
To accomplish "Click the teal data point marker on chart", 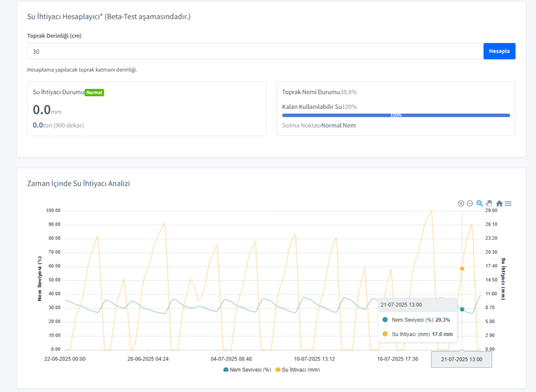I will coord(462,309).
